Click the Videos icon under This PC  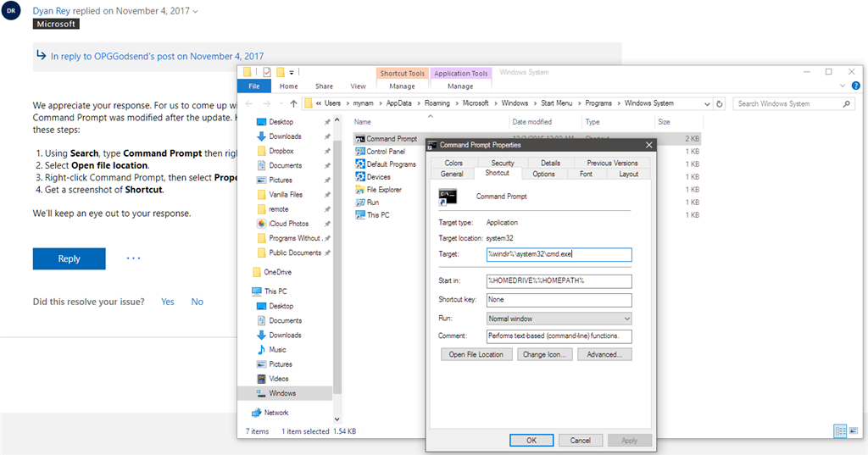pyautogui.click(x=261, y=379)
